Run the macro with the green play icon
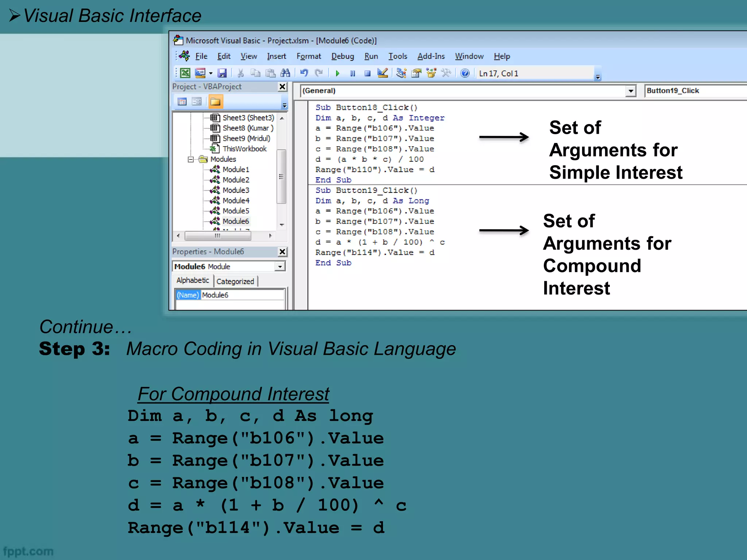 337,73
